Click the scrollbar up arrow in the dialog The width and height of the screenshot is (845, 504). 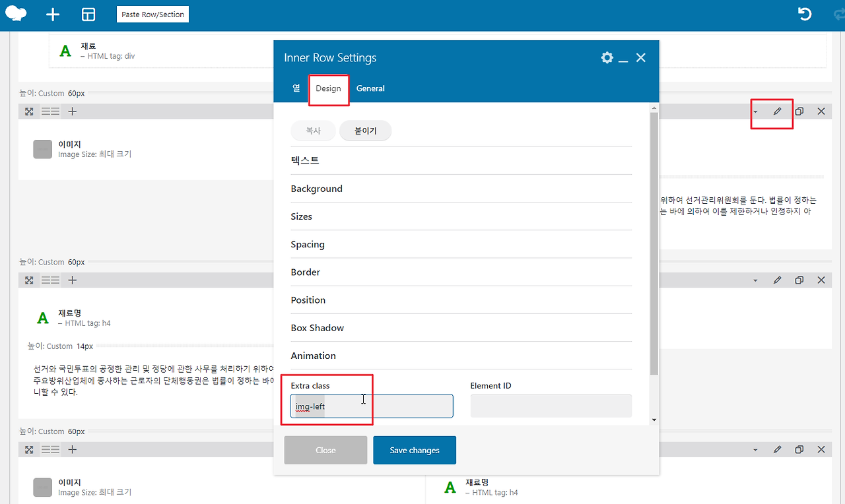[654, 108]
